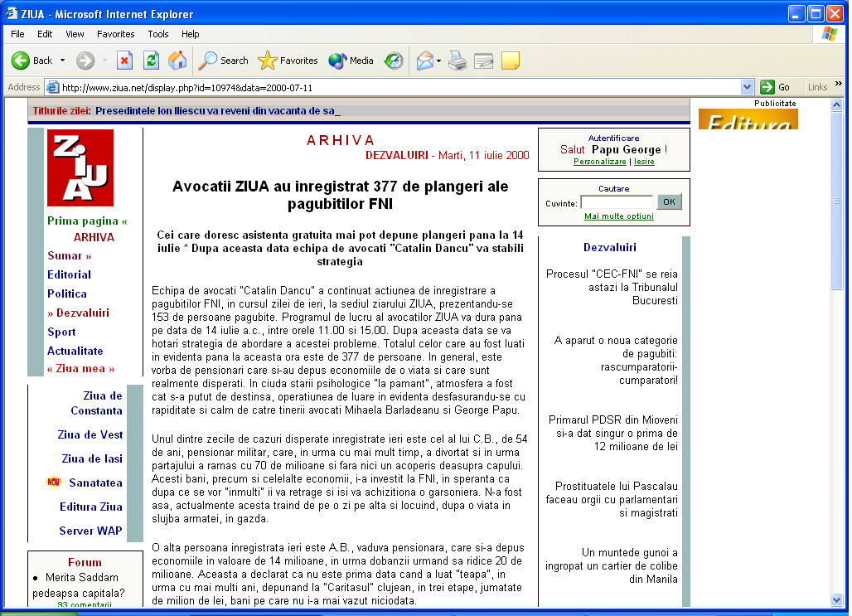The height and width of the screenshot is (616, 852).
Task: Click the vertical scrollbar down arrow
Action: [837, 599]
